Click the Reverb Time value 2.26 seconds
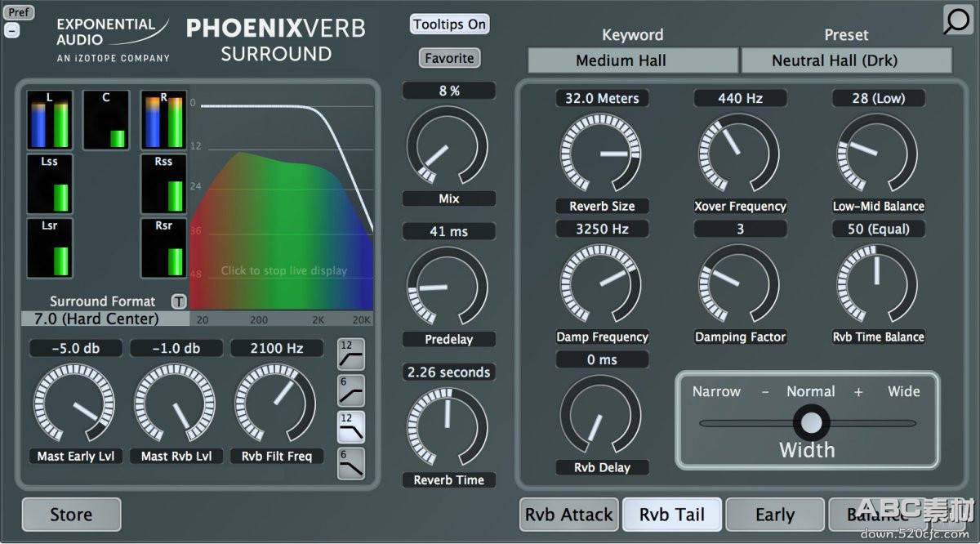 point(449,372)
